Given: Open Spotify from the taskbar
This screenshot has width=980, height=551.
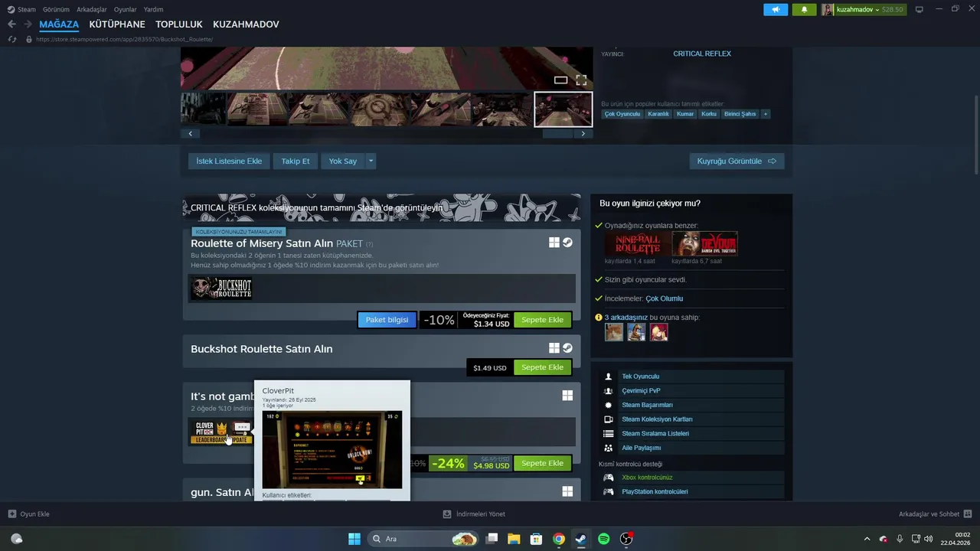Looking at the screenshot, I should tap(603, 539).
